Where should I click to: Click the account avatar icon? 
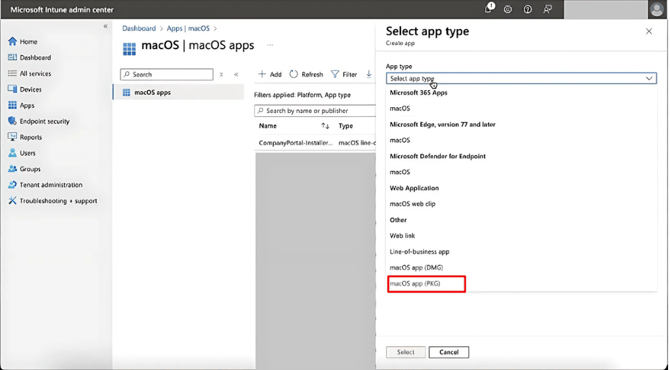pos(657,9)
